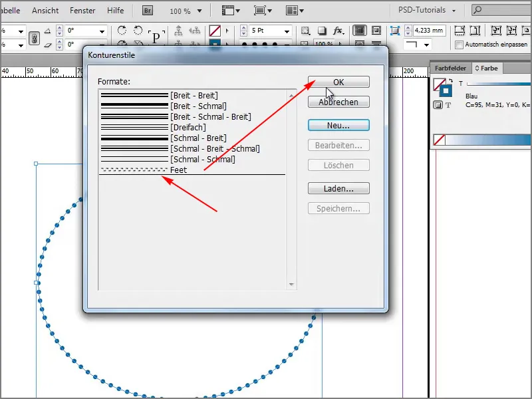This screenshot has height=399, width=532.
Task: Click the fx effects icon in control bar
Action: coord(338,30)
